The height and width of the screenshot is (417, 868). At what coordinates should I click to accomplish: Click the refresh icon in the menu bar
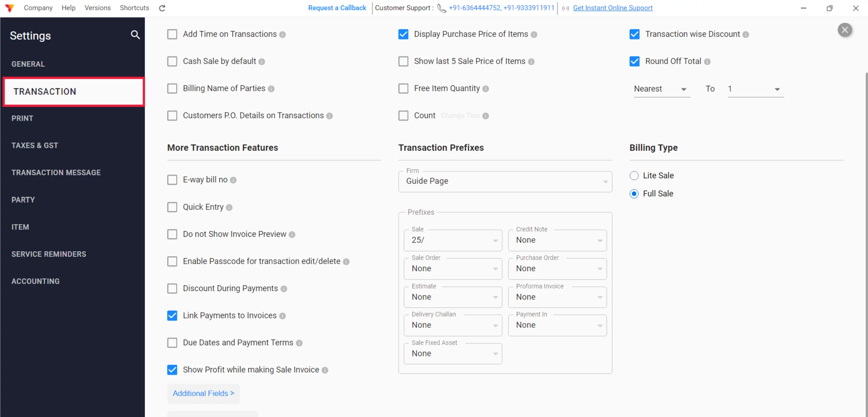pos(162,8)
